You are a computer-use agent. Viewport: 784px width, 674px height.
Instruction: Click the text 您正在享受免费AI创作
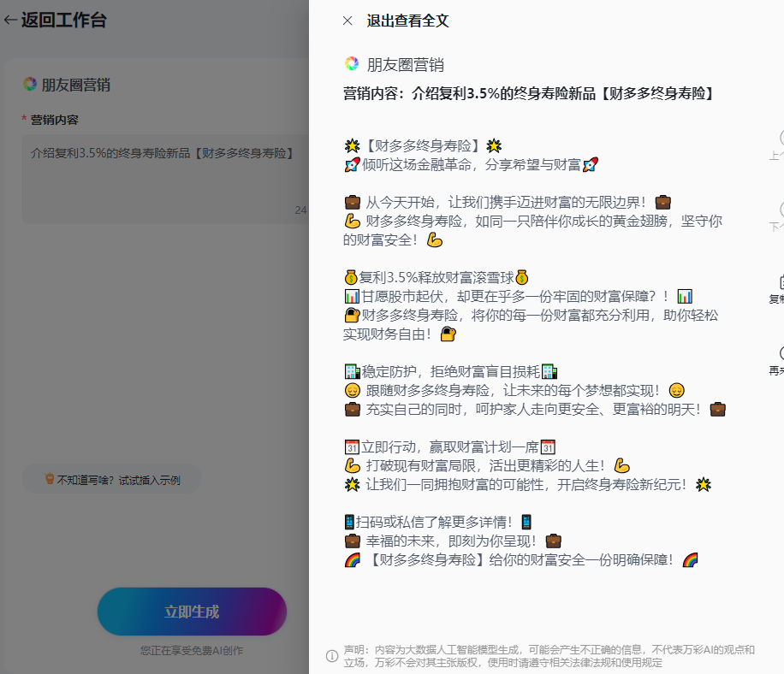[192, 651]
